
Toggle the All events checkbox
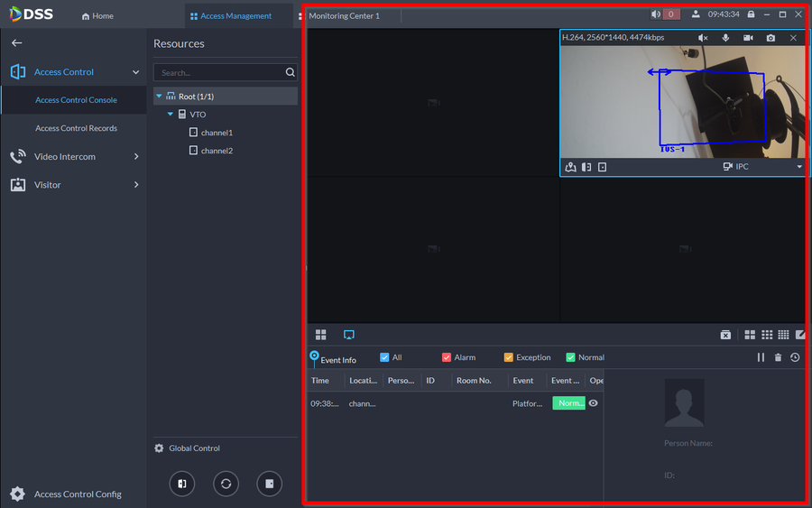pyautogui.click(x=385, y=357)
